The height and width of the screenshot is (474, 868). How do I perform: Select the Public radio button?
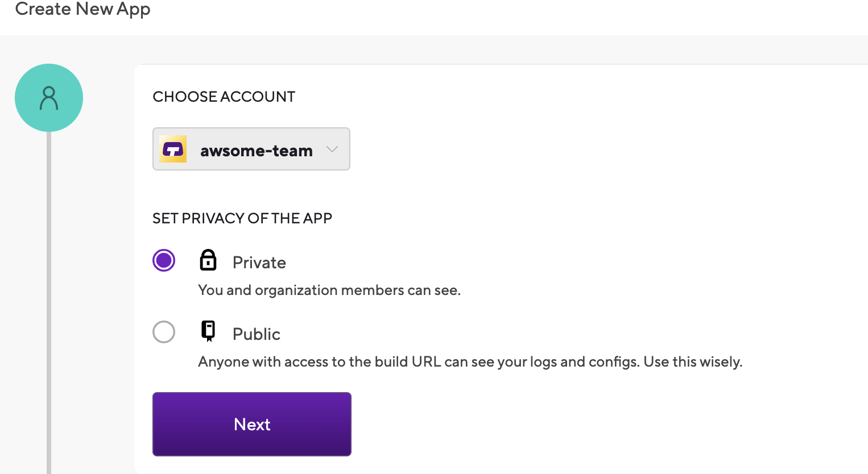(x=164, y=332)
